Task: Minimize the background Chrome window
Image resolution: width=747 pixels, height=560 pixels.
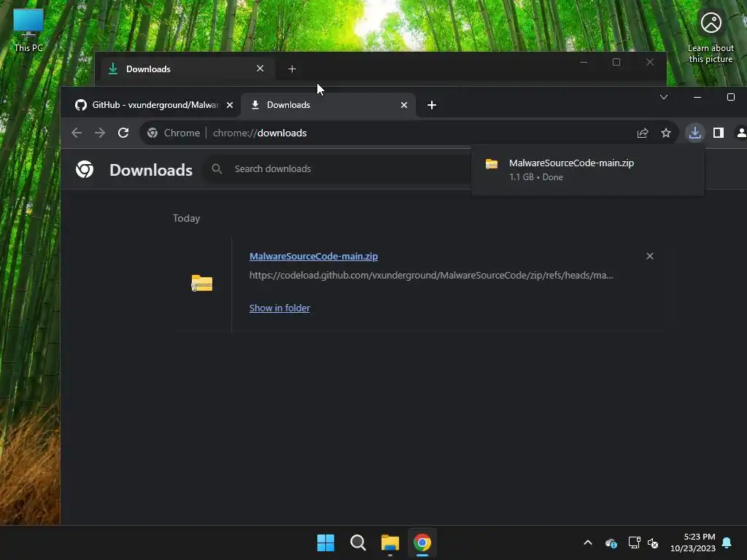Action: pyautogui.click(x=584, y=63)
